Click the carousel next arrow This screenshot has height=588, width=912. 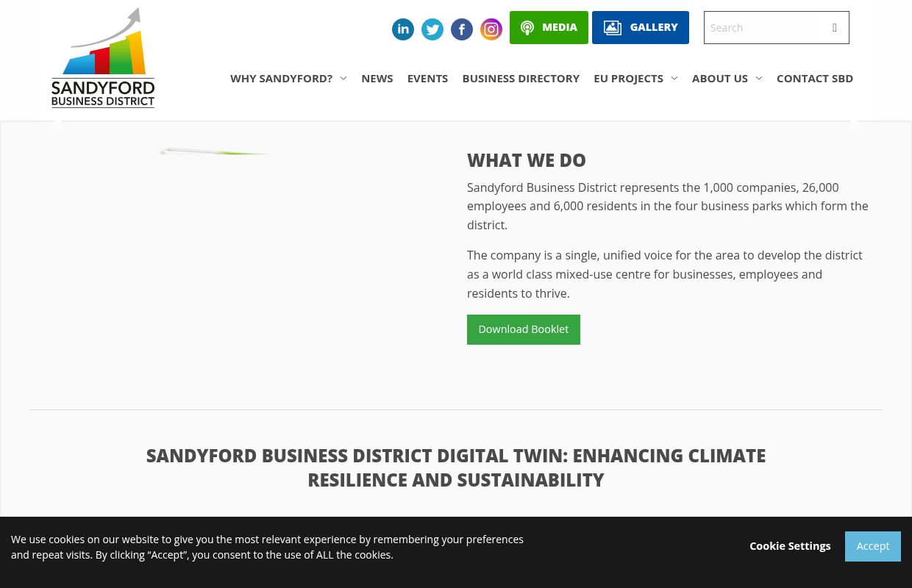853,121
